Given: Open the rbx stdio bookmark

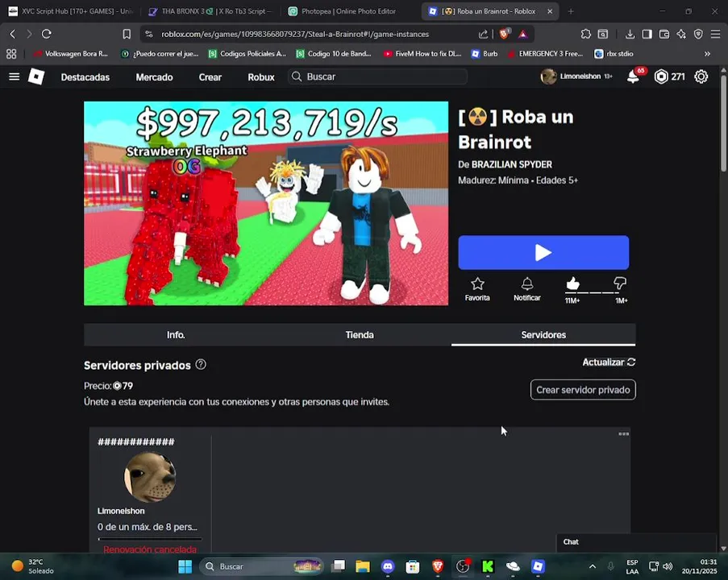Looking at the screenshot, I should click(x=614, y=54).
